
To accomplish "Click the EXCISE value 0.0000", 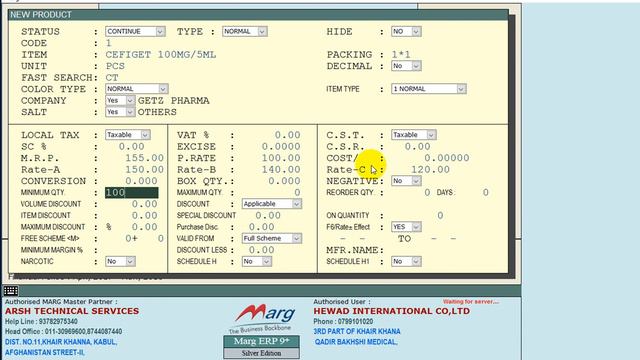I will coord(281,147).
